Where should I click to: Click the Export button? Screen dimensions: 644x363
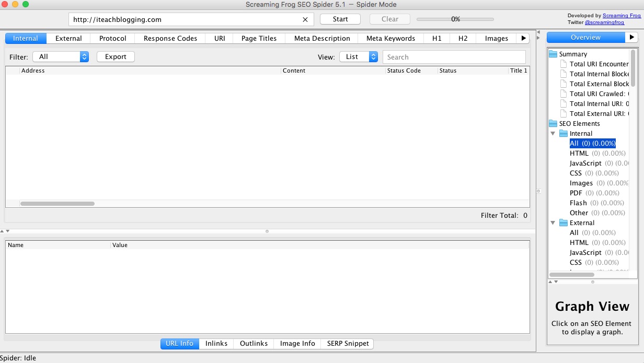(116, 57)
